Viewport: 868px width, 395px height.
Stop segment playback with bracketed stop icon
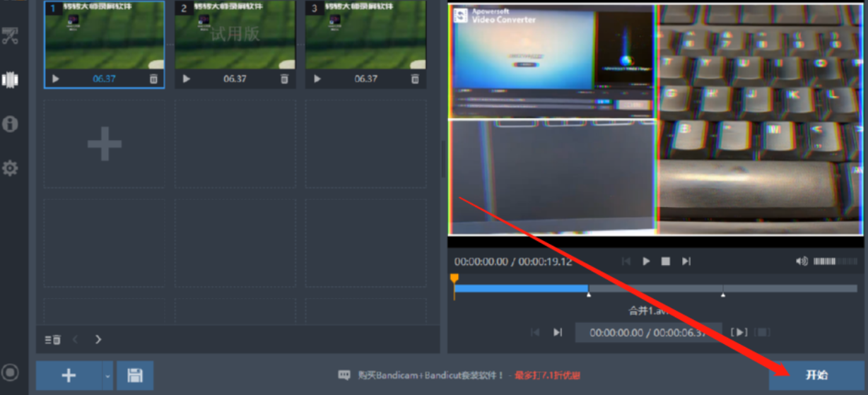point(763,332)
